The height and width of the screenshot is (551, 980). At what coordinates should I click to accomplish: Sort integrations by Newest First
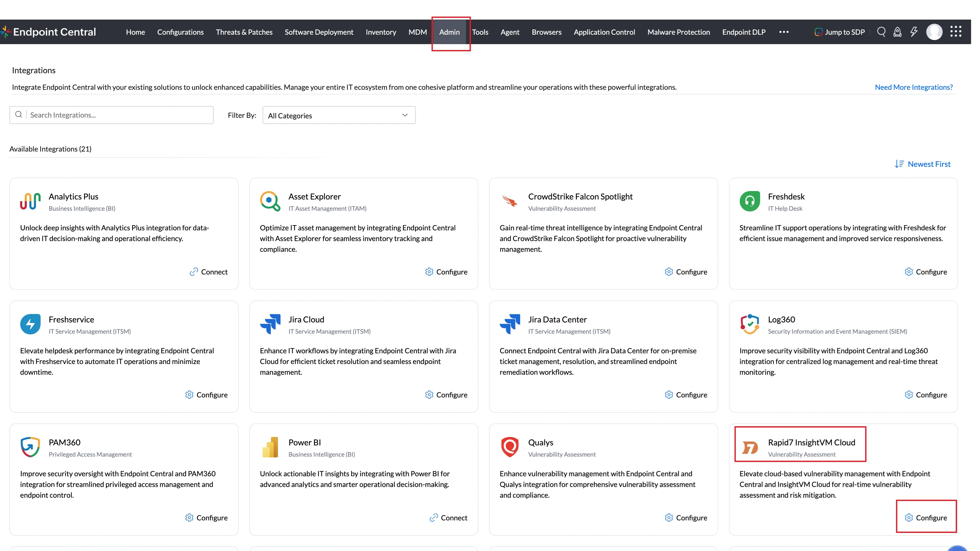923,164
